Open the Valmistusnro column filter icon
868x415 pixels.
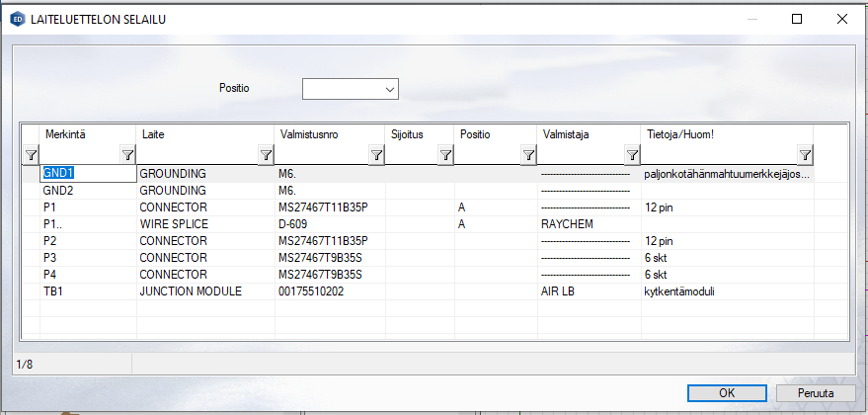tap(376, 155)
